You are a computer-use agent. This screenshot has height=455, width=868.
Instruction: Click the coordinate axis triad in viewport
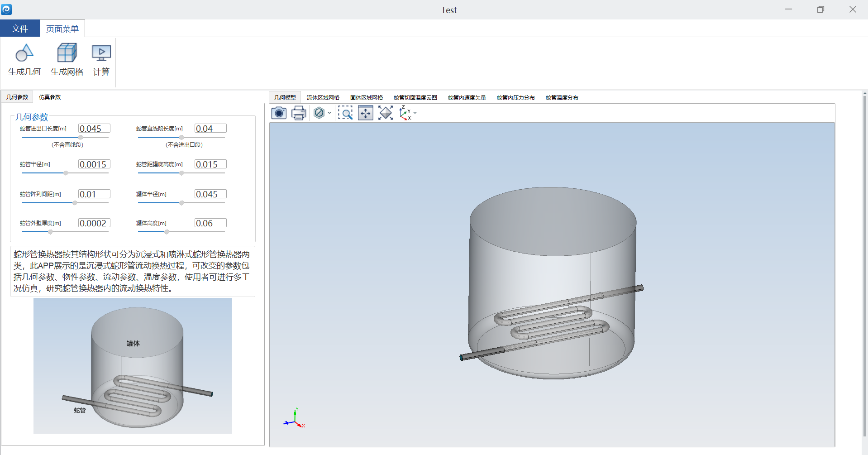click(294, 418)
